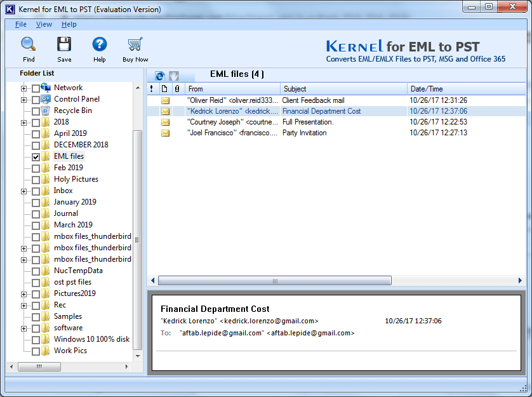Click the Buy Now shopping cart icon
Screen dimensions: 532x397
coord(135,44)
